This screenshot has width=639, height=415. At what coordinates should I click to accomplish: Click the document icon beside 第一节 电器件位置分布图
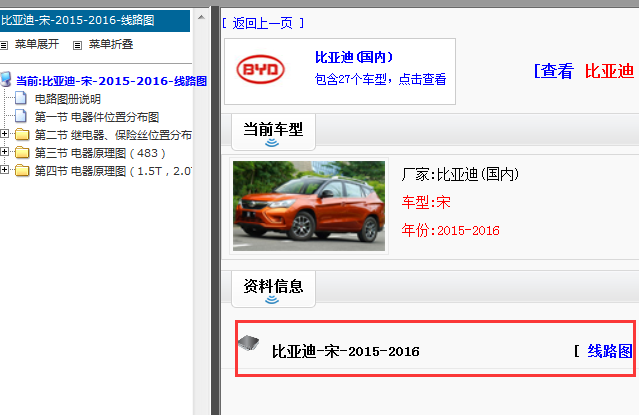[x=21, y=116]
